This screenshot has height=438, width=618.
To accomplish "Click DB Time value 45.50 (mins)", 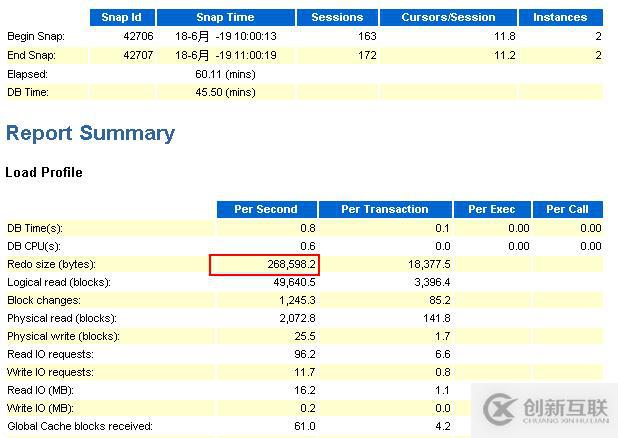I will 225,92.
